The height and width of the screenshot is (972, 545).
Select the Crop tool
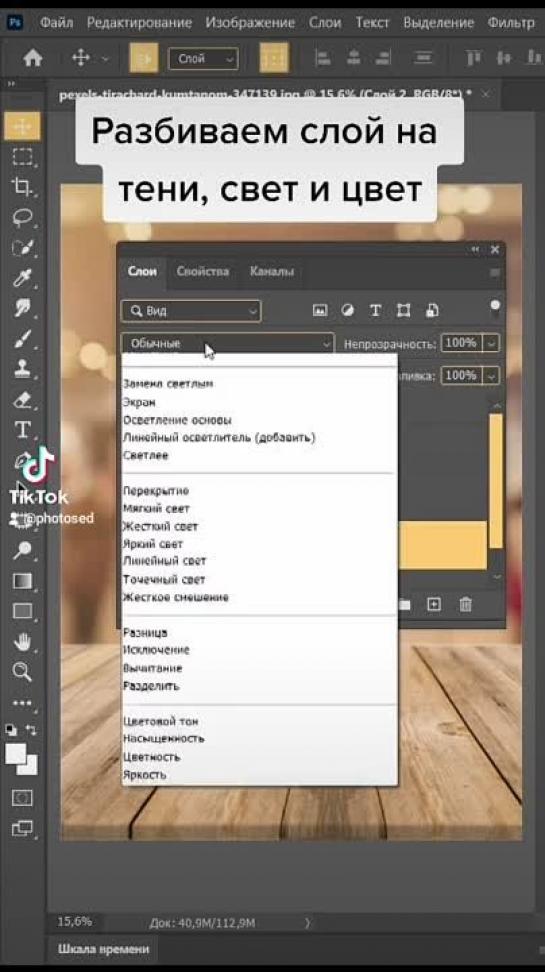click(22, 187)
